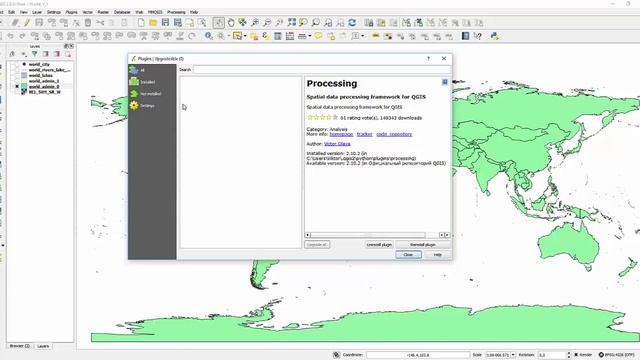Viewport: 640px width, 360px height.
Task: Click the EPSG:4326 CRS status button
Action: pos(617,355)
